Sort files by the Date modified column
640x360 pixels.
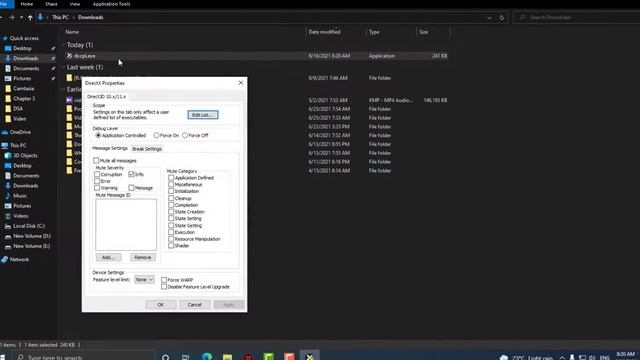tap(324, 32)
